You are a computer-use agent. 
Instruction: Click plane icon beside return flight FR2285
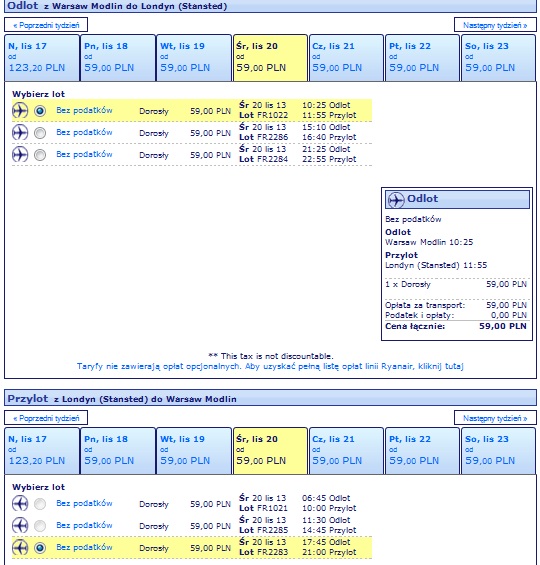tap(20, 525)
